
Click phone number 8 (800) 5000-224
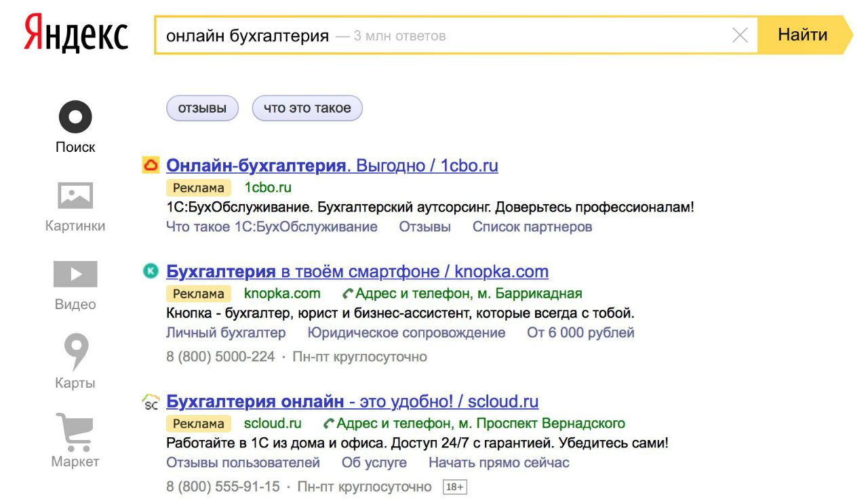pos(220,357)
